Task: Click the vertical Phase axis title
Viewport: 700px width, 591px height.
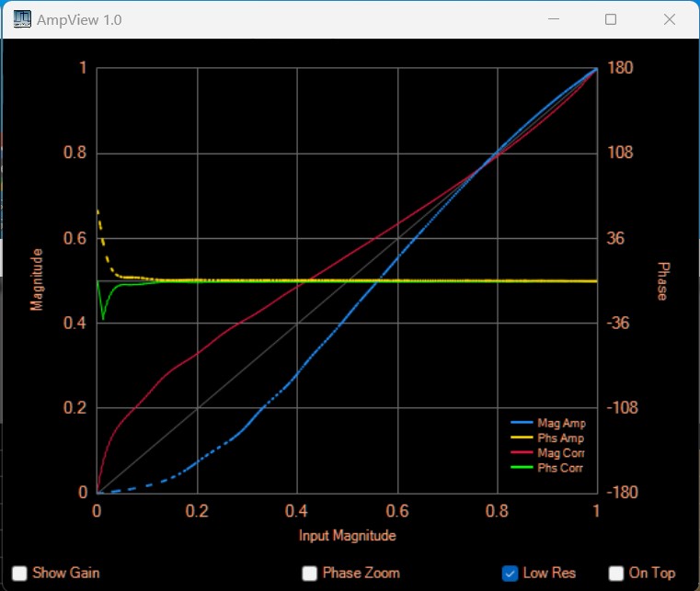Action: pyautogui.click(x=661, y=280)
